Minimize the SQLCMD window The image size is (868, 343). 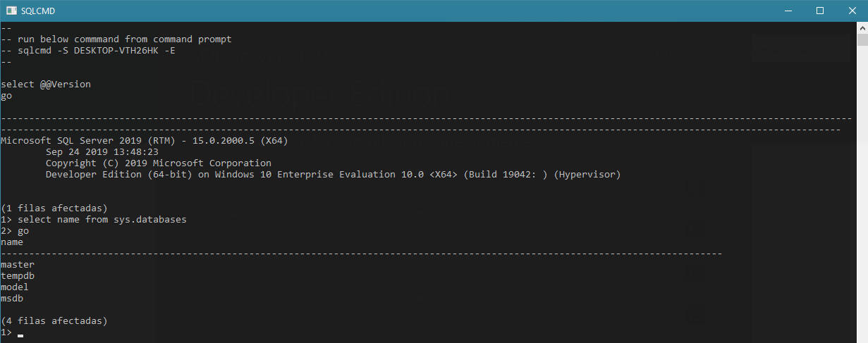787,11
